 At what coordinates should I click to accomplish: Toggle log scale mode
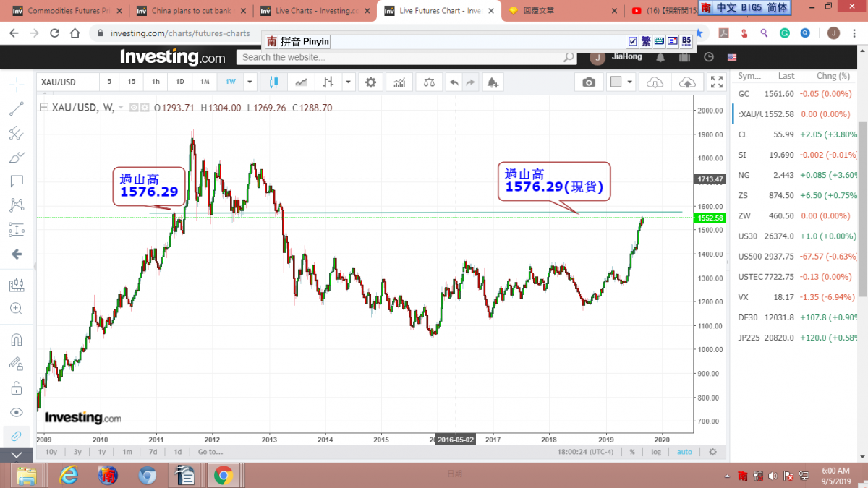click(656, 452)
